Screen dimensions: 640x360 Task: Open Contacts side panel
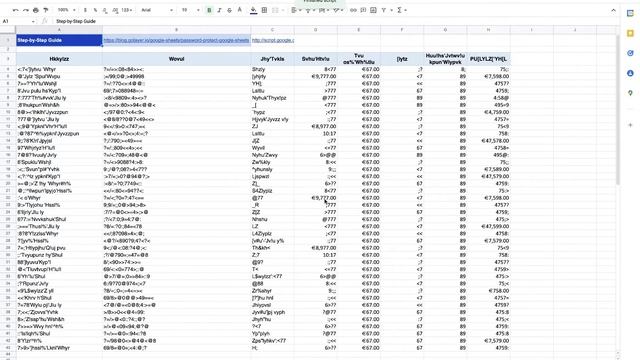point(630,73)
